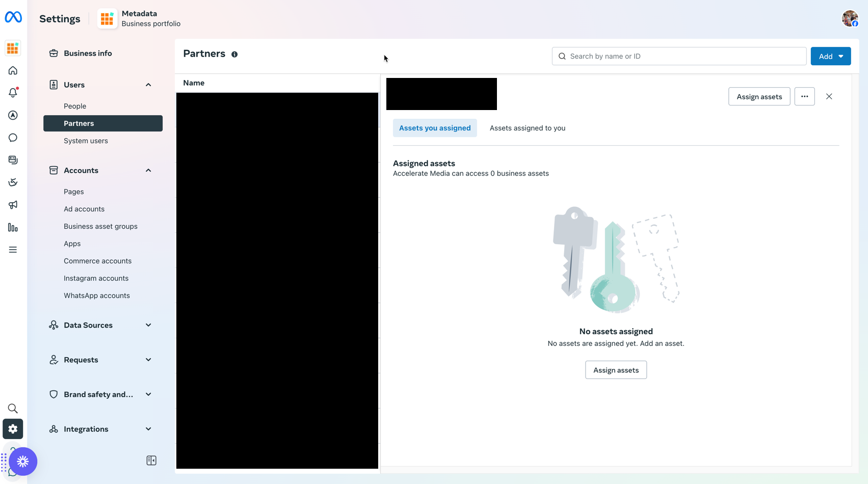This screenshot has height=484, width=868.
Task: Click the megaphone ads icon
Action: 13,205
